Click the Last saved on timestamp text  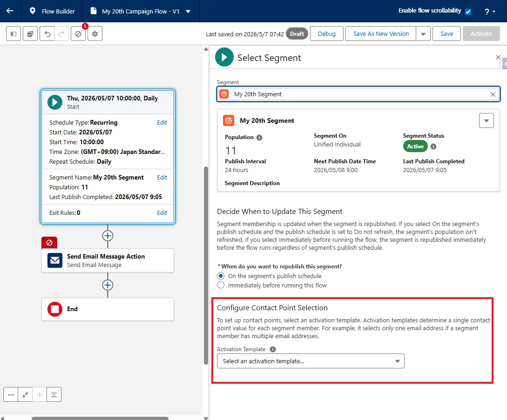click(x=245, y=34)
